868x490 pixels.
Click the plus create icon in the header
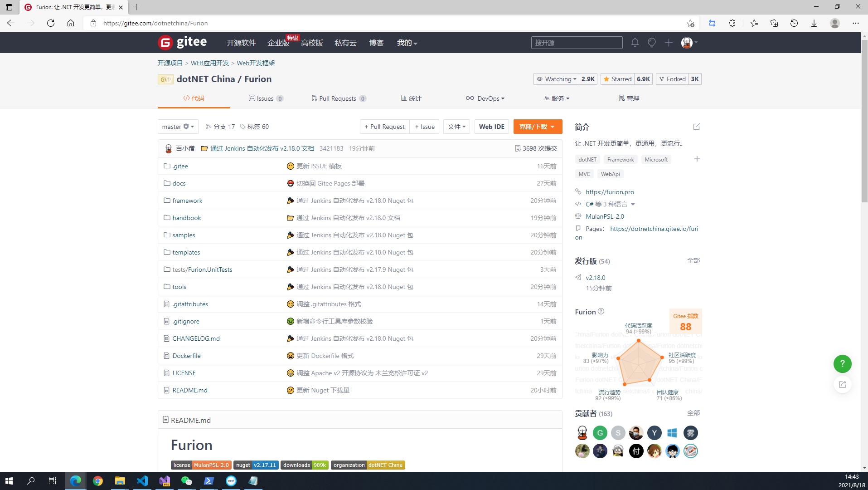(x=668, y=43)
